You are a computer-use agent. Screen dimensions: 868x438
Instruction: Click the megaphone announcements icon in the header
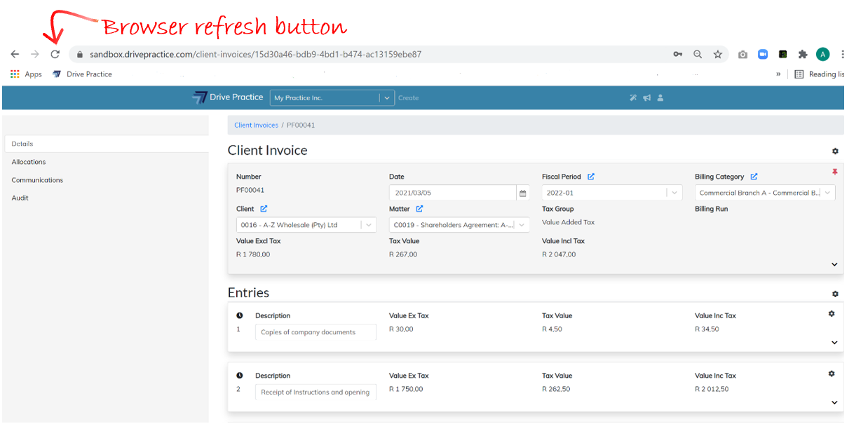[646, 98]
